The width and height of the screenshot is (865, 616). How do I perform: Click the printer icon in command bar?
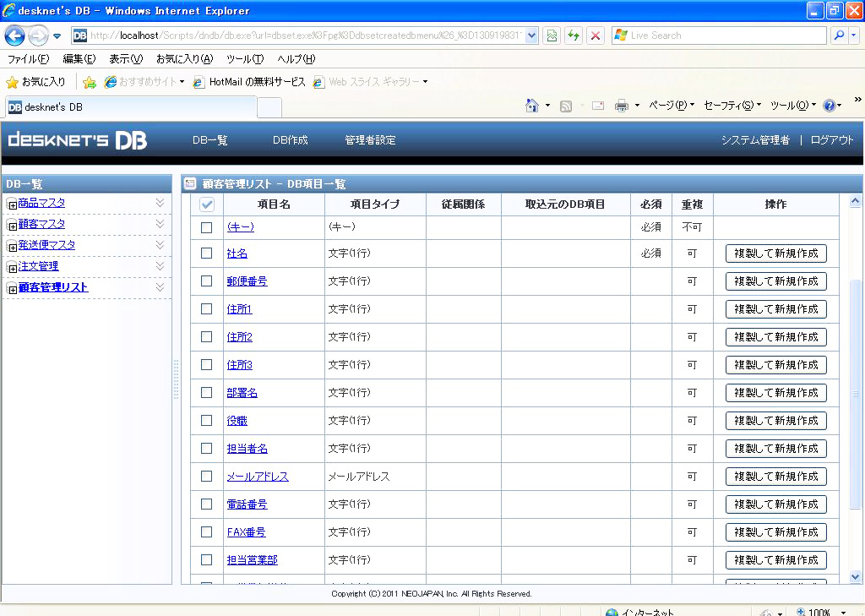click(x=622, y=106)
